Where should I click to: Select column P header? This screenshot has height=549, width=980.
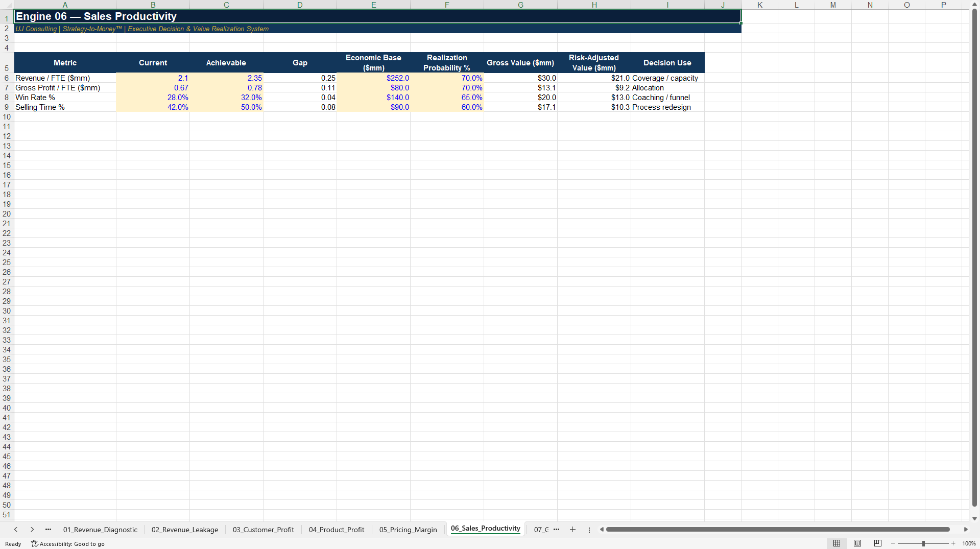[x=943, y=5]
